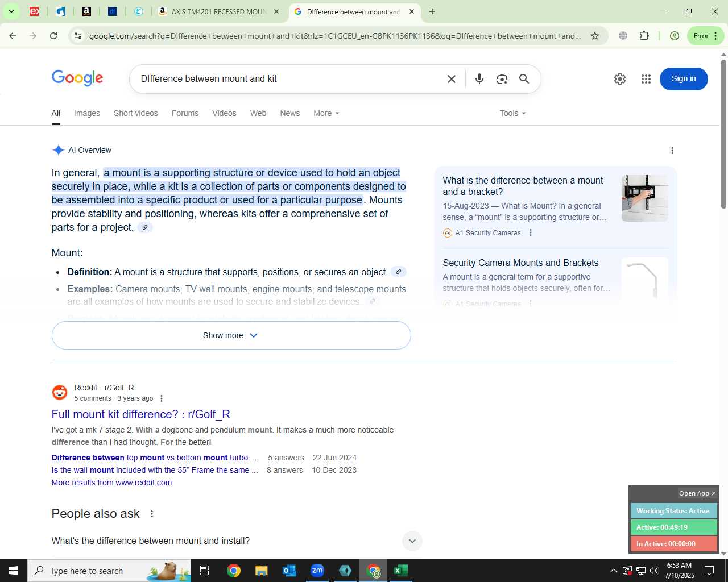Expand 'difference between mount and install' question
Viewport: 728px width, 582px height.
click(237, 541)
